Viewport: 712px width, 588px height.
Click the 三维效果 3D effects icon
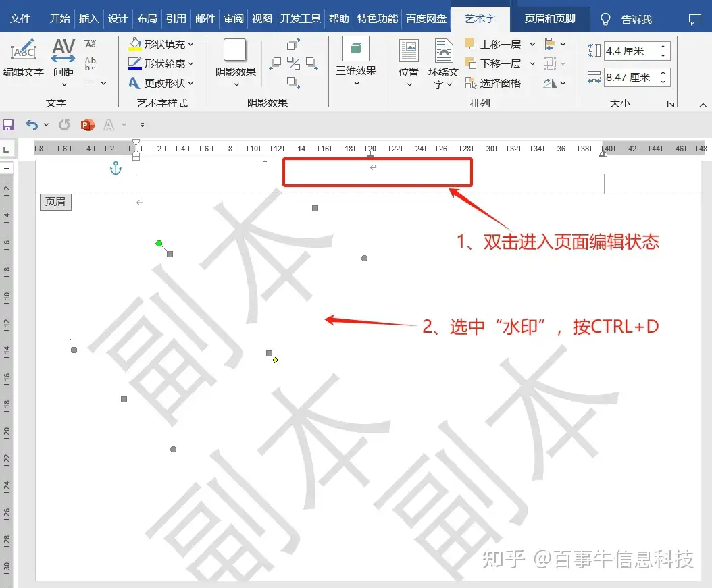(355, 50)
